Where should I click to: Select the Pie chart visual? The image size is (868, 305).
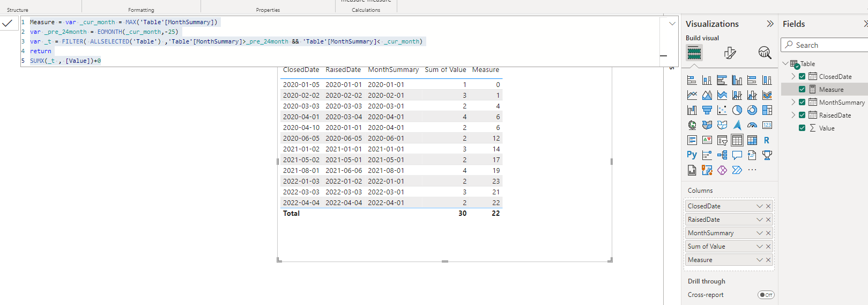(737, 110)
